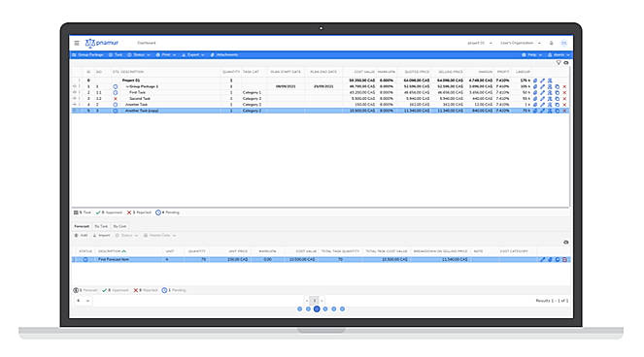The height and width of the screenshot is (357, 644).
Task: Click the active large carousel dot
Action: tap(317, 309)
